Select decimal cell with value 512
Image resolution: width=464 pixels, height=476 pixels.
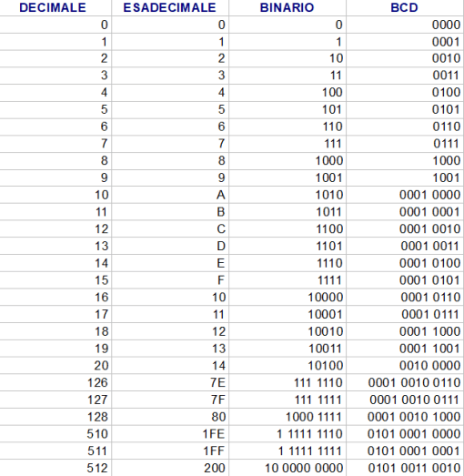pos(55,468)
